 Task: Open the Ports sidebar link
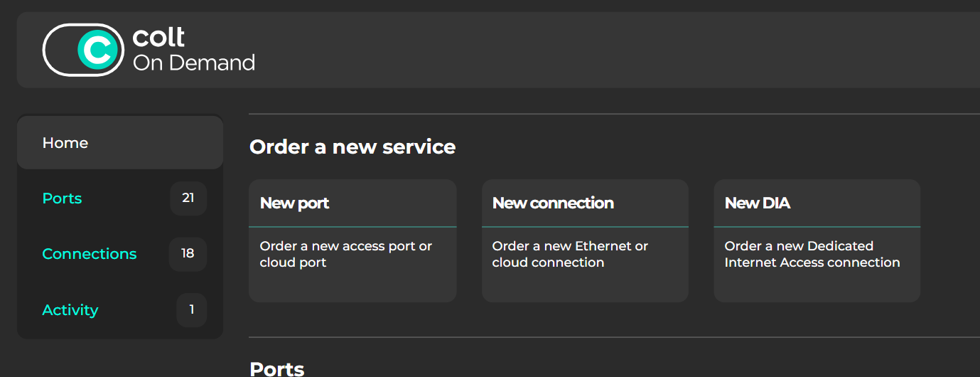(62, 198)
